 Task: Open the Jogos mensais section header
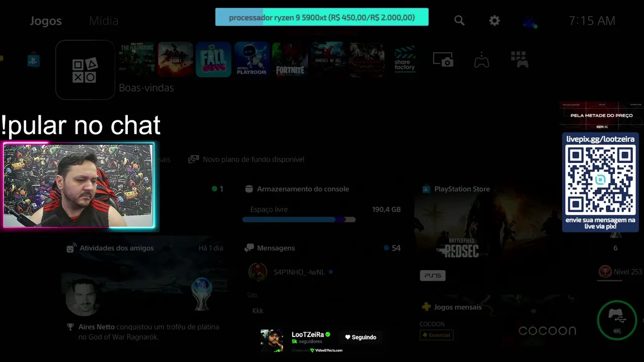[451, 307]
